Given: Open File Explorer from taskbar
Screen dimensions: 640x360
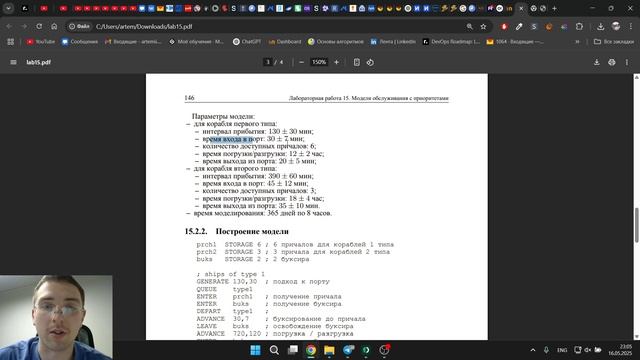Looking at the screenshot, I should 329,350.
